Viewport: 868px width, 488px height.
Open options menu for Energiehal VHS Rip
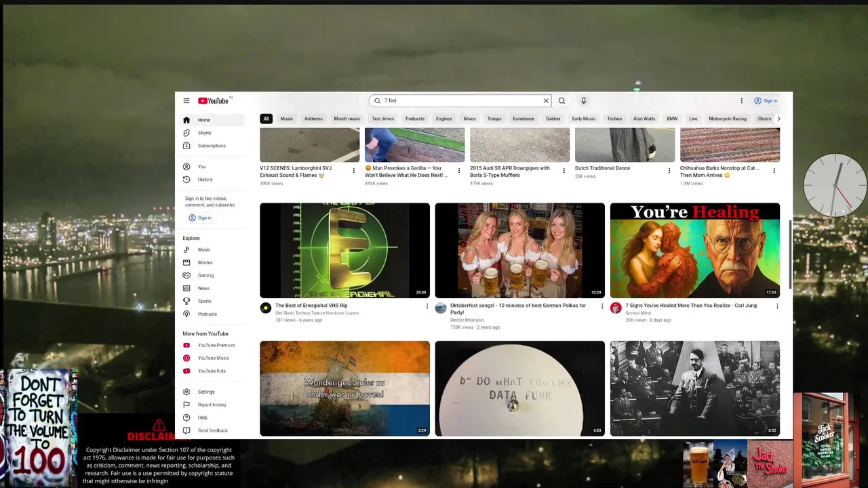[x=427, y=306]
